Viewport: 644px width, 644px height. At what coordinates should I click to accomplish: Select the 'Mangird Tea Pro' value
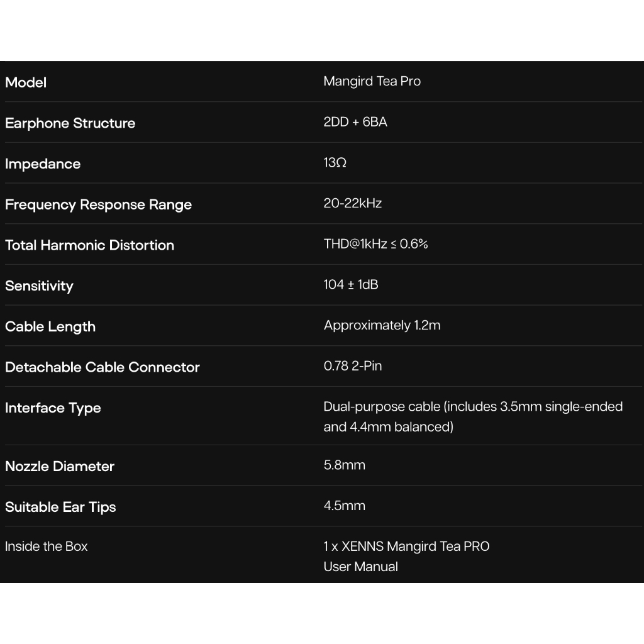(372, 81)
